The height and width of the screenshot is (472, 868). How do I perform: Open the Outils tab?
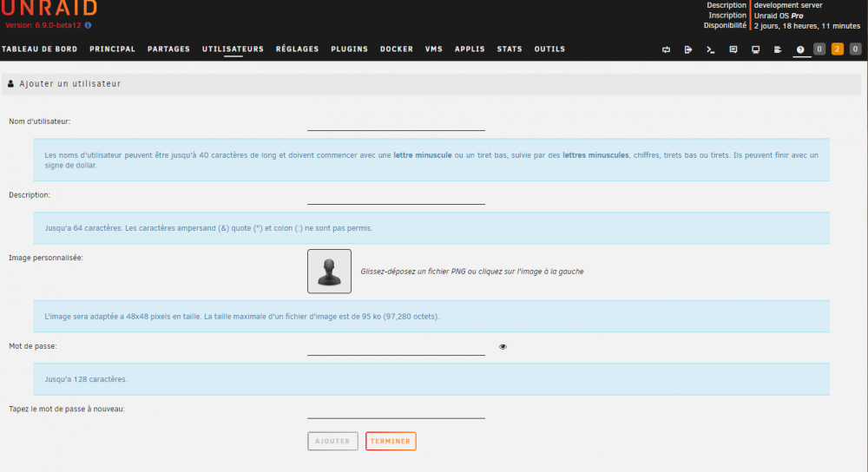tap(549, 49)
